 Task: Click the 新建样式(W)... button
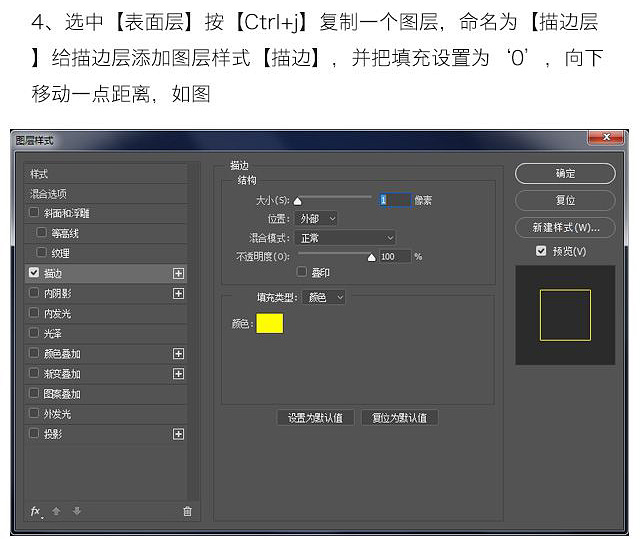coord(565,227)
